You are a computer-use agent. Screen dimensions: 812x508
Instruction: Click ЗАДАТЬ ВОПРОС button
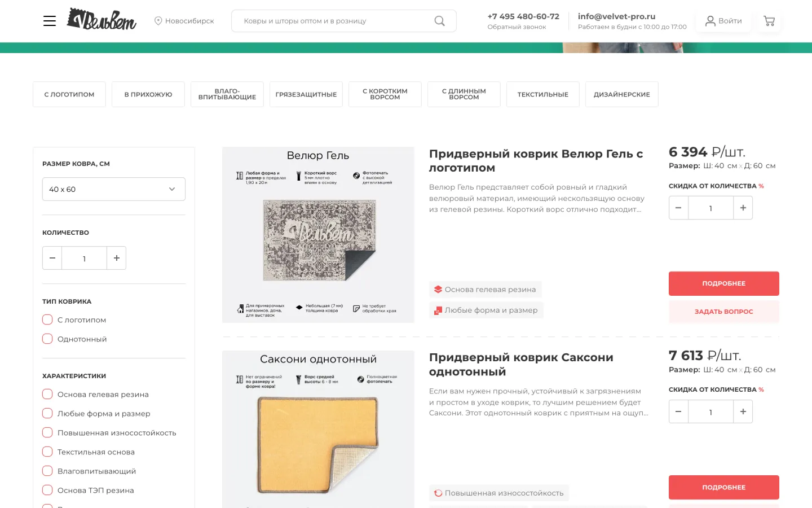click(724, 312)
